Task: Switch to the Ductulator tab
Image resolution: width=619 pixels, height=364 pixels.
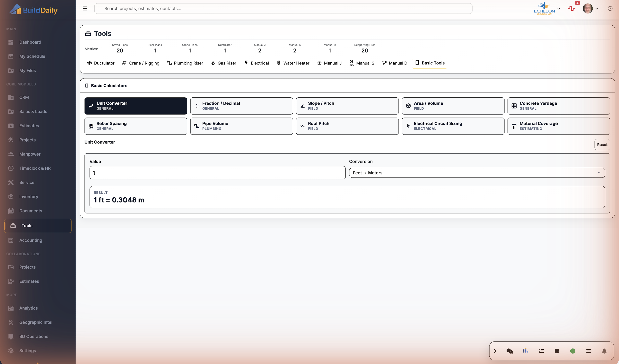Action: 101,63
